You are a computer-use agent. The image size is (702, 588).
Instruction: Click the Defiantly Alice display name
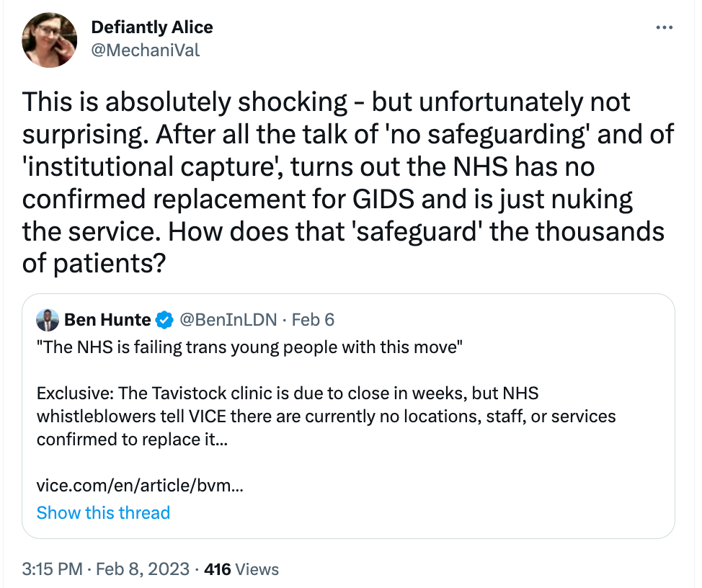[152, 28]
